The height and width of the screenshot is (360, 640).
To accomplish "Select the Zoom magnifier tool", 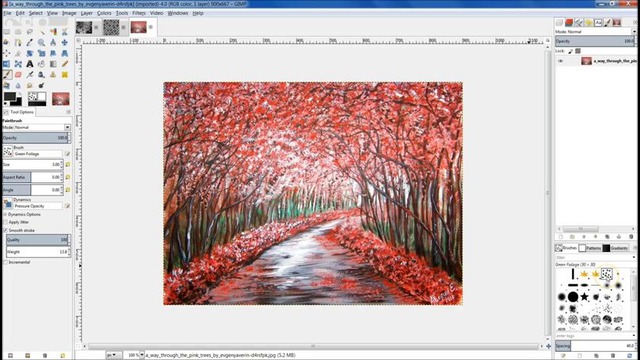I will click(41, 42).
